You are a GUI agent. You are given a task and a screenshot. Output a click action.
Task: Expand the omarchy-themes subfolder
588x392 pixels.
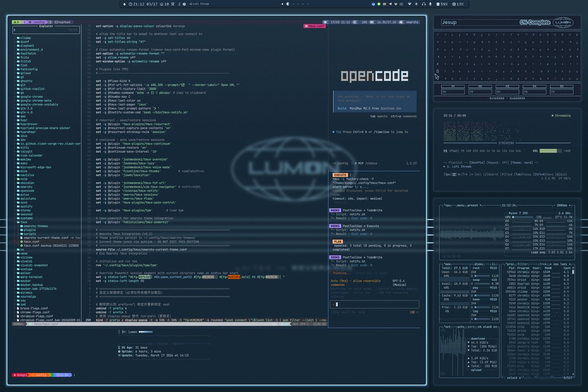[x=34, y=226]
